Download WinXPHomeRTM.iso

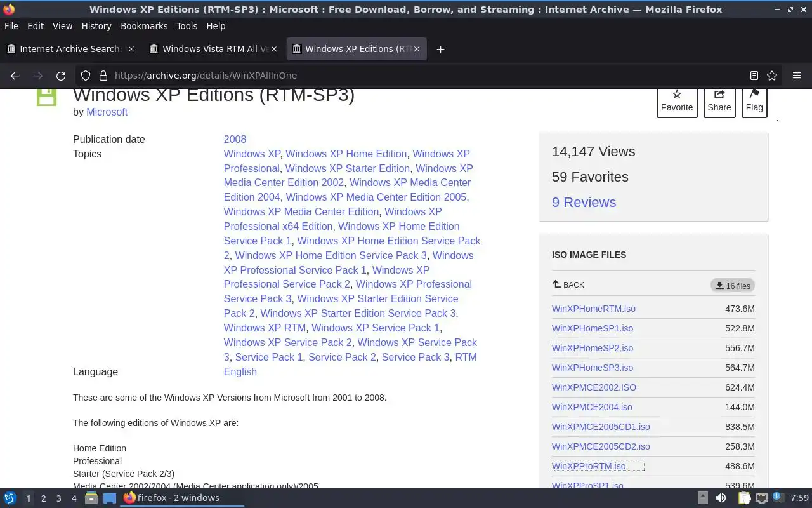pyautogui.click(x=594, y=309)
